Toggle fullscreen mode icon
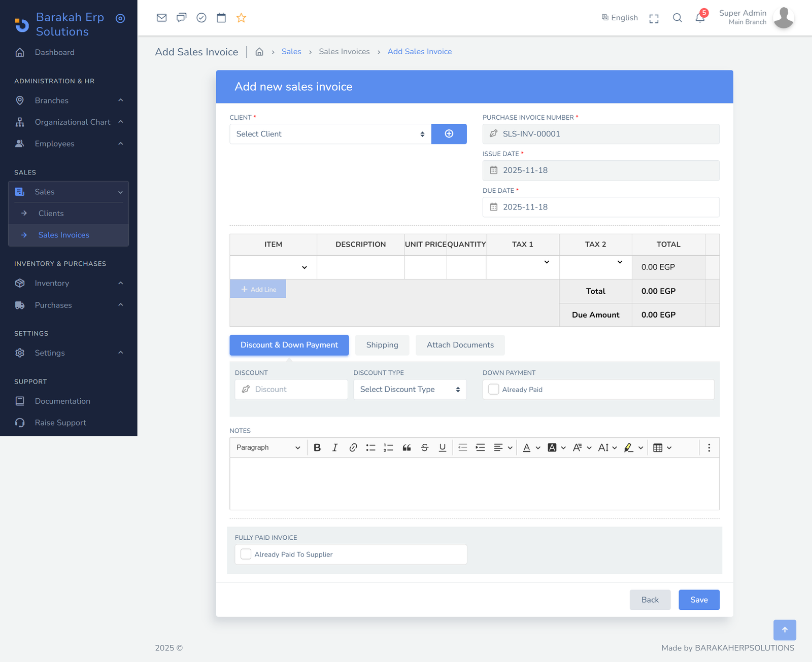The image size is (812, 662). tap(654, 19)
